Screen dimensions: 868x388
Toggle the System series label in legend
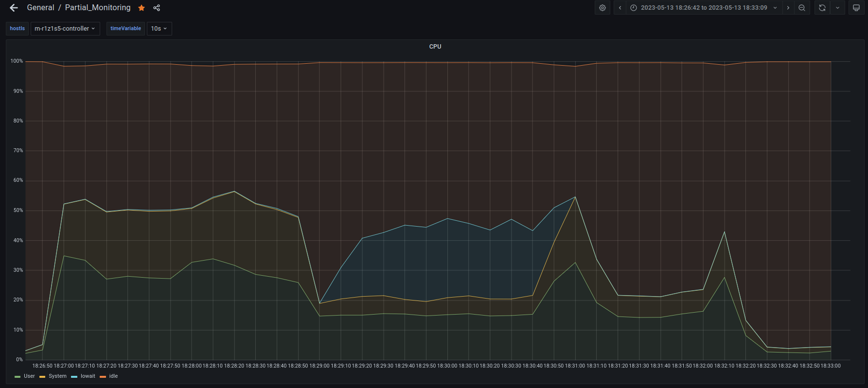click(x=57, y=376)
